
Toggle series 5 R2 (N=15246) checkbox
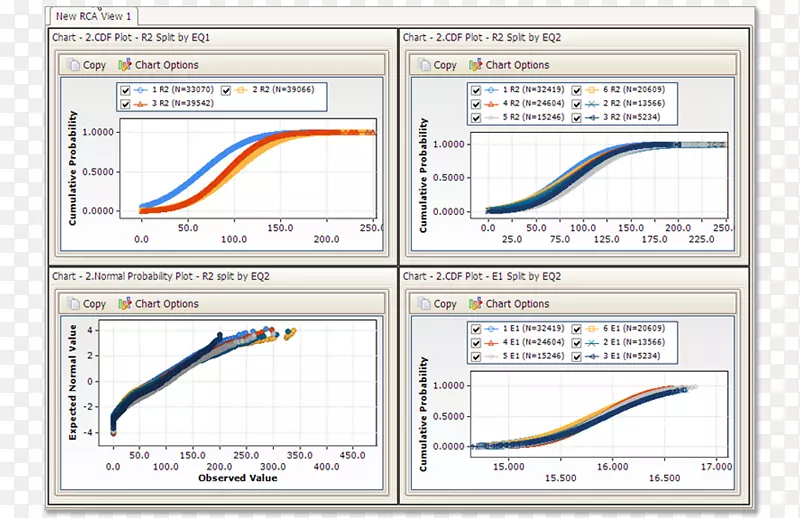[476, 118]
